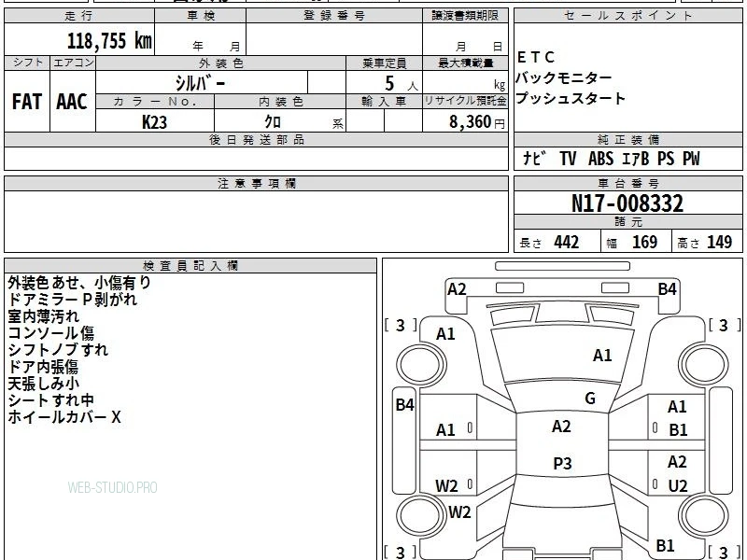Select the length value 442
The width and height of the screenshot is (747, 560).
[567, 243]
